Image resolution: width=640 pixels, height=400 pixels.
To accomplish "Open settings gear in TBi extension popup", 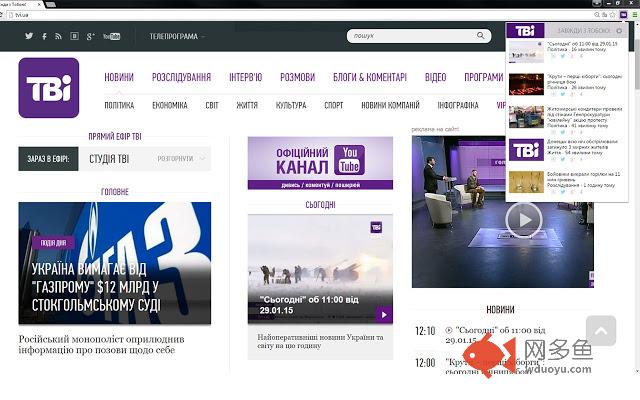I will [619, 30].
